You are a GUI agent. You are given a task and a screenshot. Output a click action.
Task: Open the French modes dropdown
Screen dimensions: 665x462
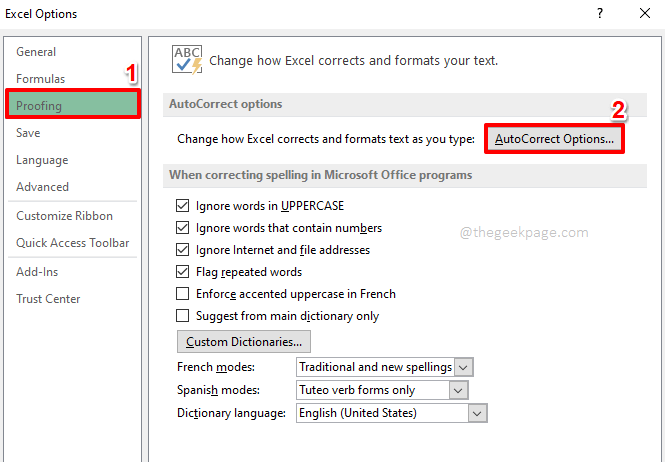click(385, 367)
